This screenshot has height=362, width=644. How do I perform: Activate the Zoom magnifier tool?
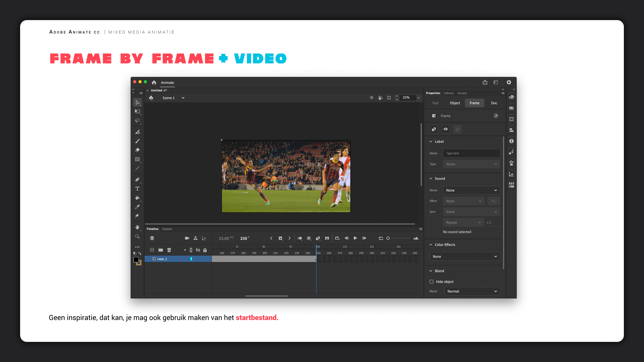tap(137, 236)
